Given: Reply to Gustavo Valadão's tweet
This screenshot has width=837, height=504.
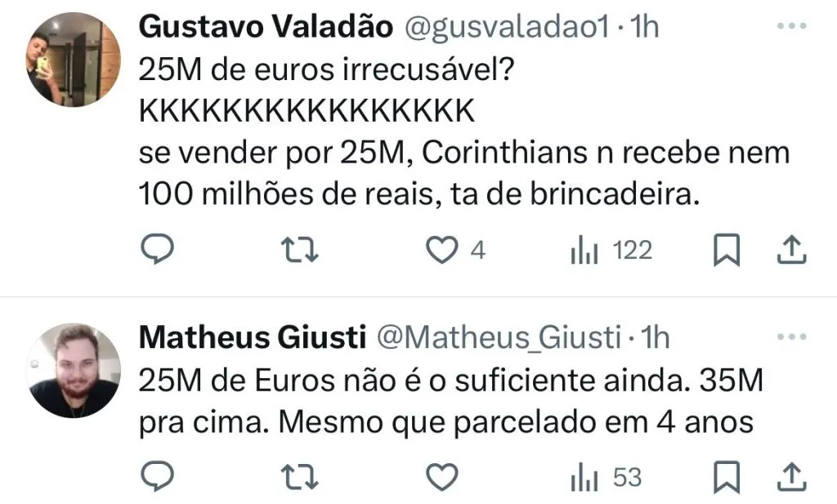Looking at the screenshot, I should (x=154, y=252).
